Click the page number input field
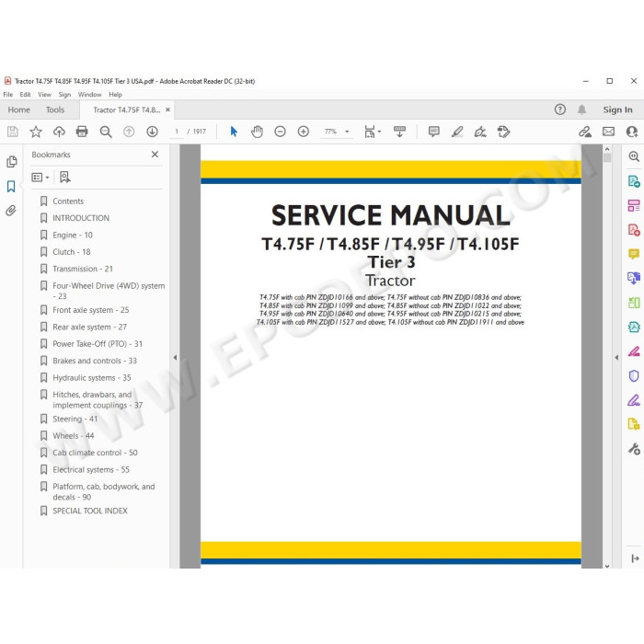Screen dimensions: 644x644 pos(177,132)
